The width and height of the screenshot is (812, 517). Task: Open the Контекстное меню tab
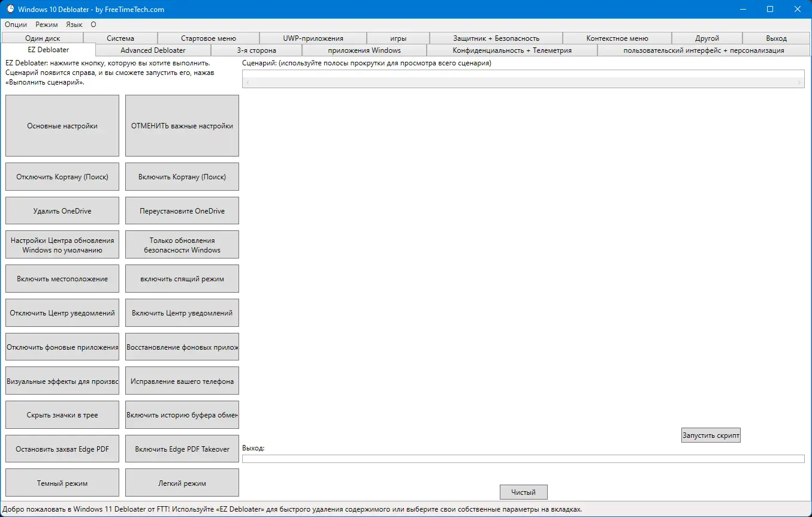[x=617, y=38]
